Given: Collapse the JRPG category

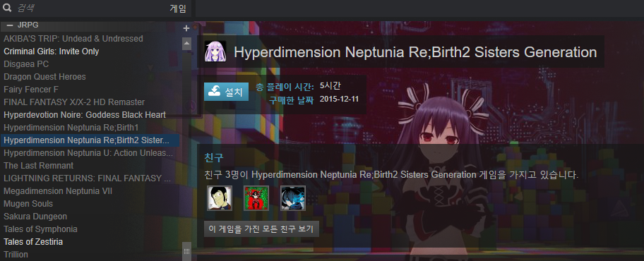Looking at the screenshot, I should click(x=9, y=25).
